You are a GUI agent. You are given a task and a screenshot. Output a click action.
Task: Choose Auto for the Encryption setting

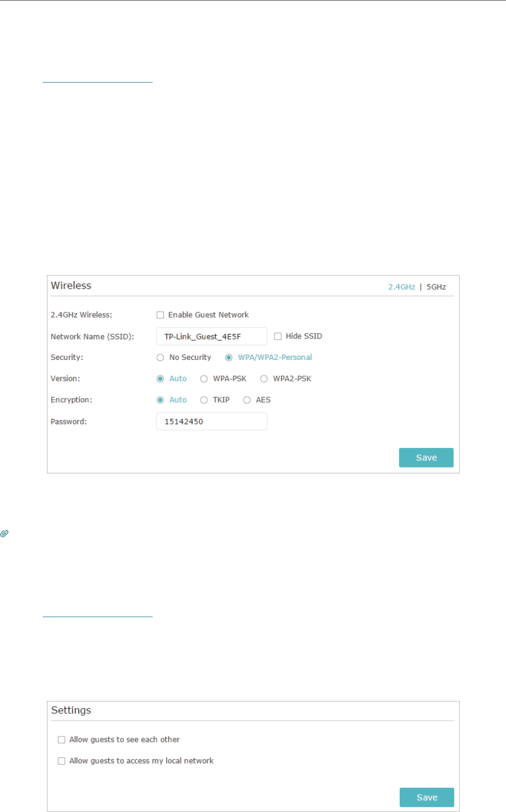(x=160, y=400)
